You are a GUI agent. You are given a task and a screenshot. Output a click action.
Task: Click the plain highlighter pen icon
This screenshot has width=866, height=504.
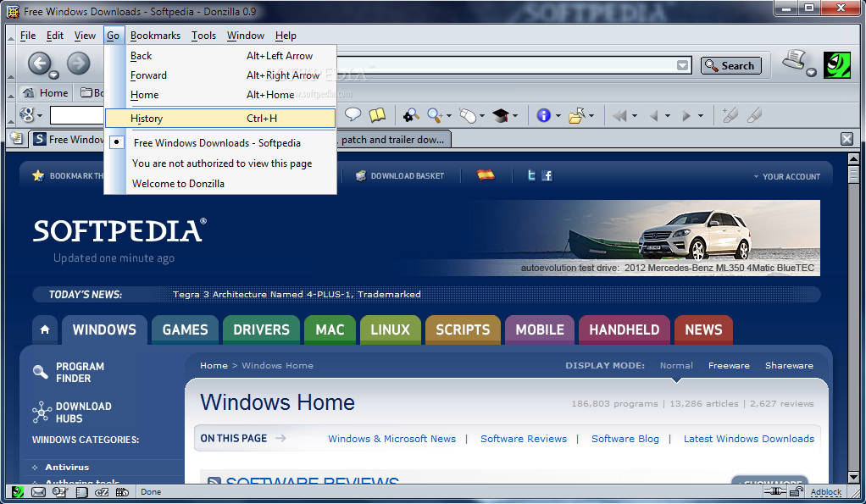pyautogui.click(x=754, y=115)
